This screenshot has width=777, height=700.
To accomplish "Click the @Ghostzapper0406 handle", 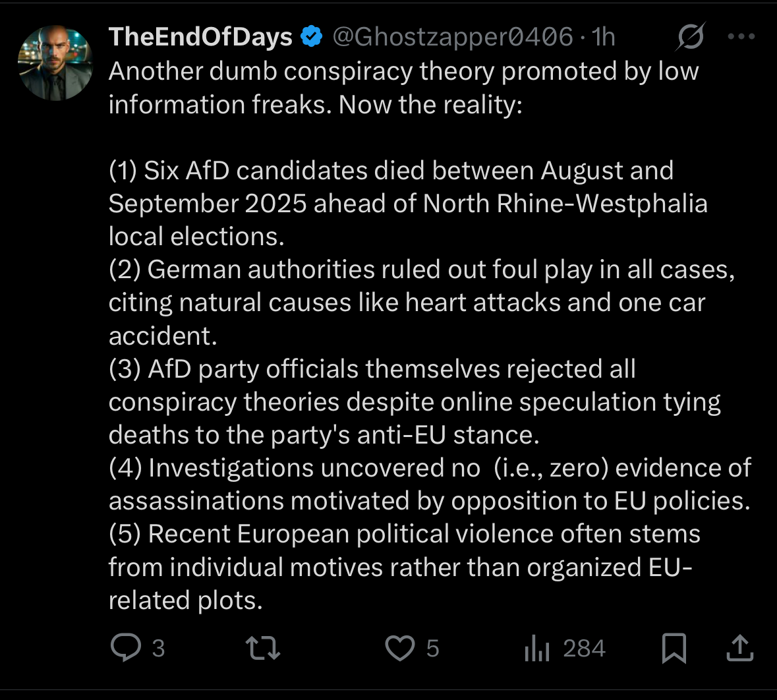I will 452,37.
